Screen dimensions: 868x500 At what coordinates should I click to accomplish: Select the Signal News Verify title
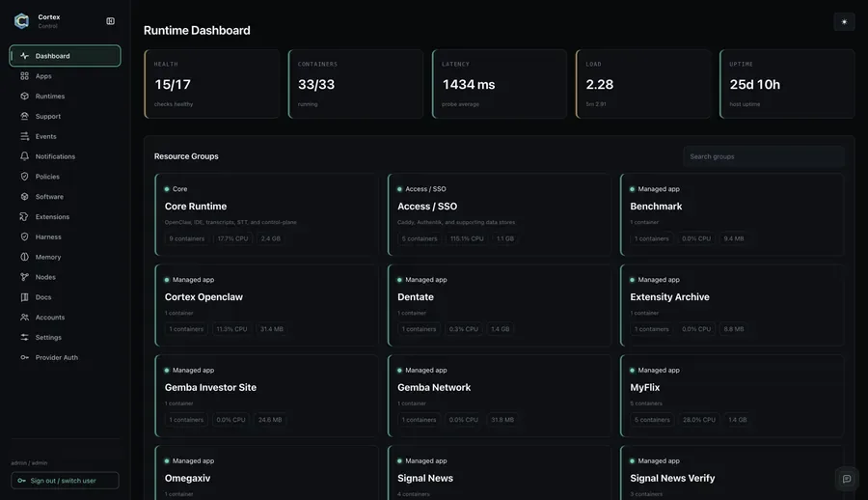pyautogui.click(x=672, y=479)
